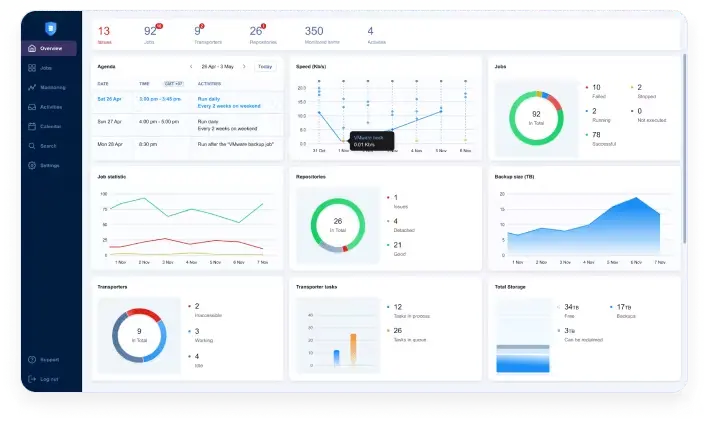The width and height of the screenshot is (708, 423).
Task: Go to previous week in Agenda
Action: [191, 66]
